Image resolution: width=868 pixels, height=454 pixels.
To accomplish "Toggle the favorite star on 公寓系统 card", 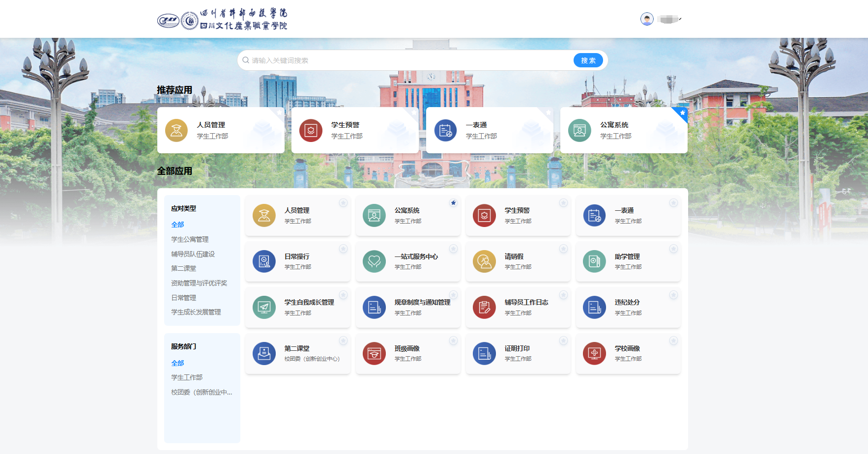I will 453,202.
